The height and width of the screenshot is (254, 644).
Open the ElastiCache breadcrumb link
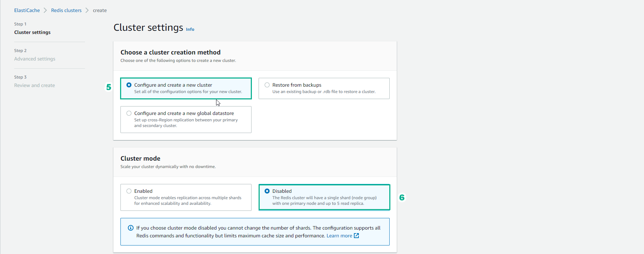(x=27, y=10)
